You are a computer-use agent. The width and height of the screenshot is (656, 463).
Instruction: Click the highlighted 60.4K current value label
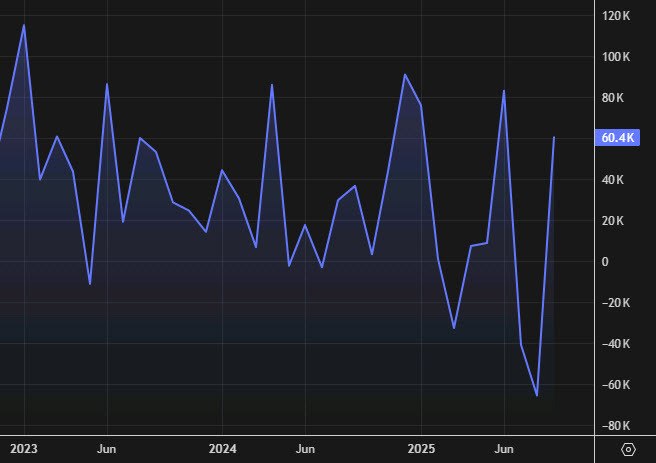617,138
